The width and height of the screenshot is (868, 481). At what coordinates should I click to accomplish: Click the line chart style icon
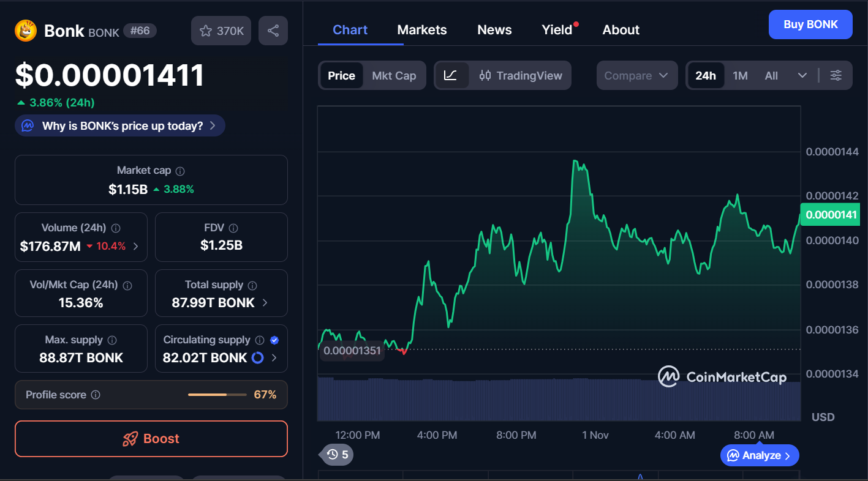[451, 75]
